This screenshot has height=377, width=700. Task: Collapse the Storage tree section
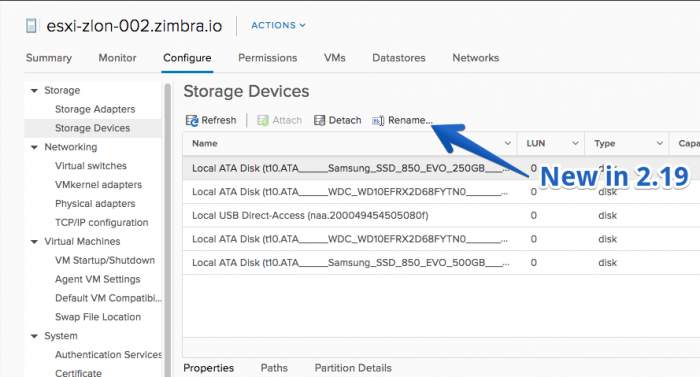(34, 91)
